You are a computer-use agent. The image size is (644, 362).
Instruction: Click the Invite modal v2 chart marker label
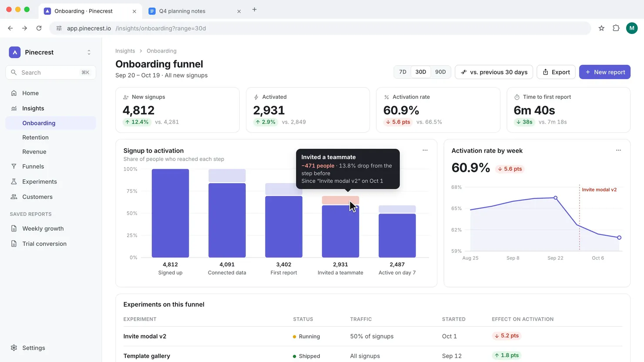pyautogui.click(x=599, y=190)
